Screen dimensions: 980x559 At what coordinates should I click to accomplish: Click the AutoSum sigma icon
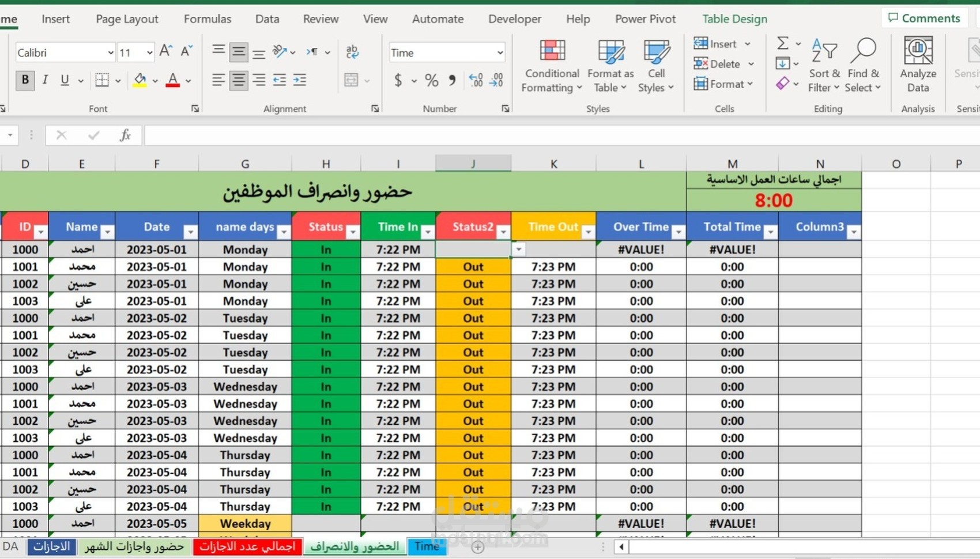click(x=783, y=43)
